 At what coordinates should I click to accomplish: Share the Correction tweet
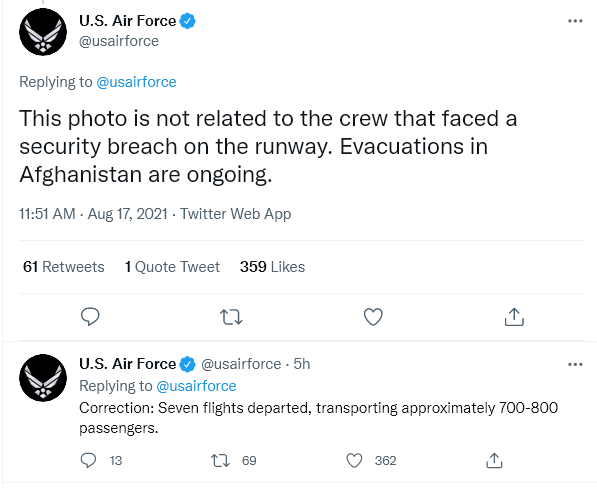click(x=494, y=460)
